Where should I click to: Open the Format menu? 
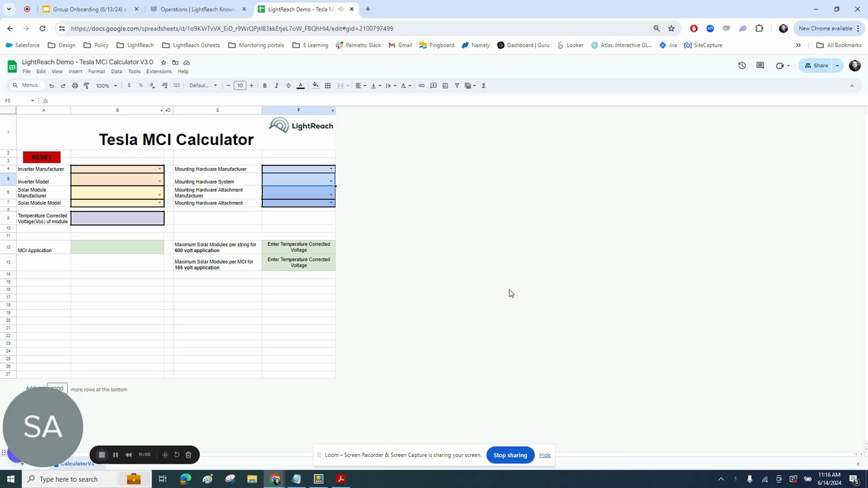(x=96, y=71)
